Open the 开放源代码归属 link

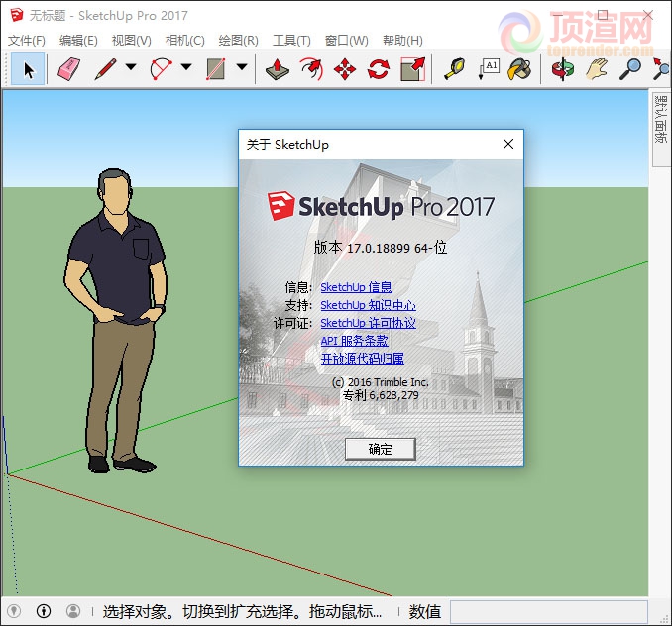(x=363, y=359)
